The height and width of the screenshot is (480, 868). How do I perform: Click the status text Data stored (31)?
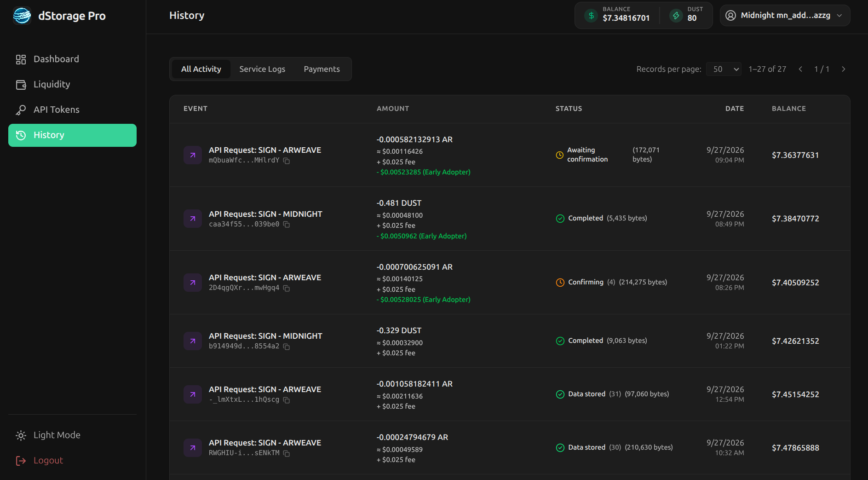(594, 394)
